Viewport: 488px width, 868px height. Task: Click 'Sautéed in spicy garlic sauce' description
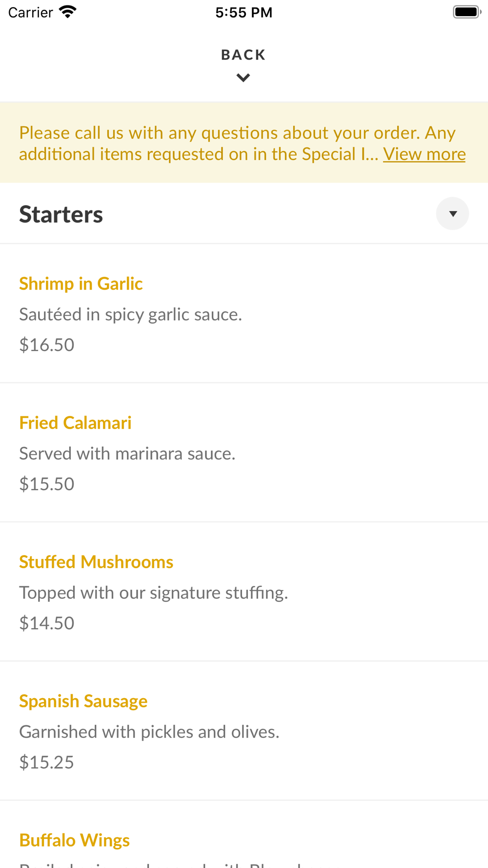[130, 314]
